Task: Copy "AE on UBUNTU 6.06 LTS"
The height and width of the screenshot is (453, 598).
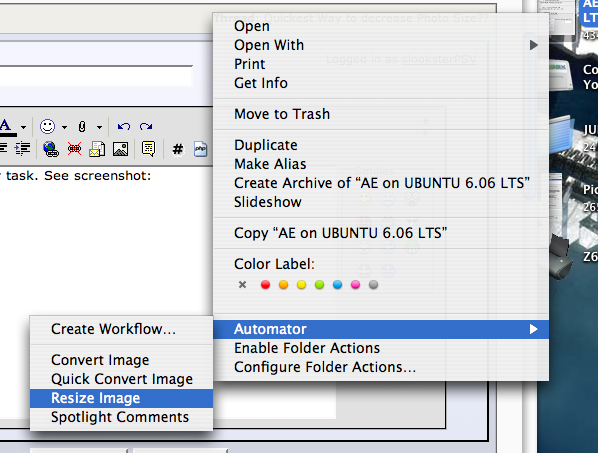Action: click(381, 233)
